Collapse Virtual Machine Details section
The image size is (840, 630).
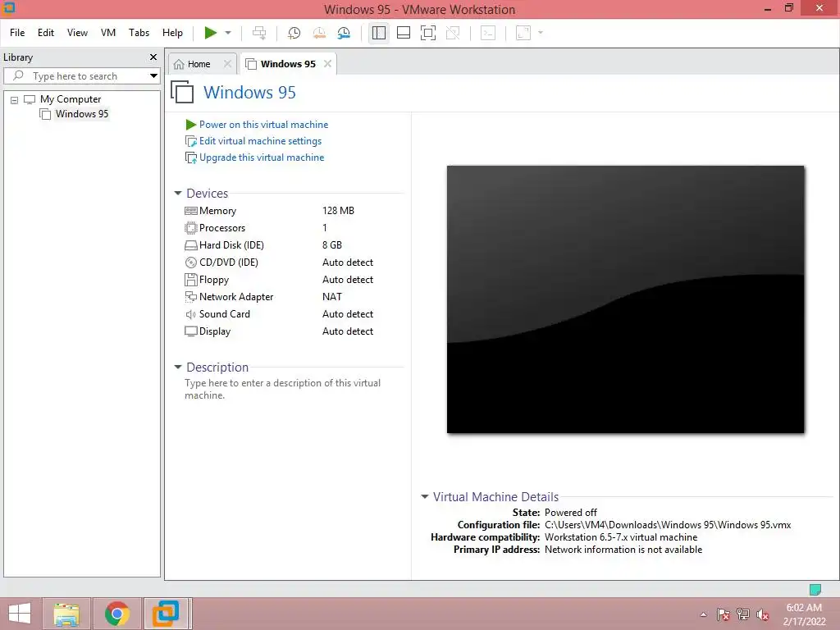pos(425,496)
